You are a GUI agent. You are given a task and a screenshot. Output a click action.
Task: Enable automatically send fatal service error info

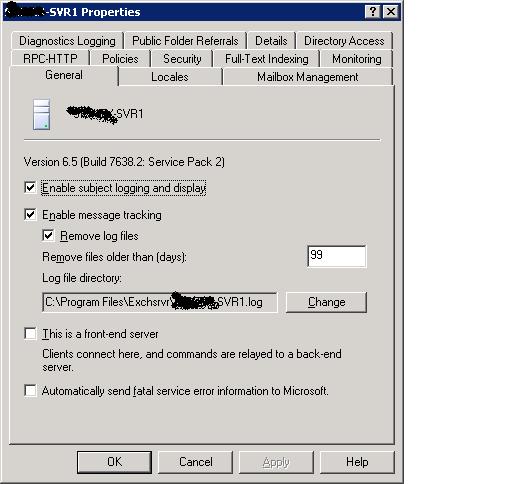[30, 390]
